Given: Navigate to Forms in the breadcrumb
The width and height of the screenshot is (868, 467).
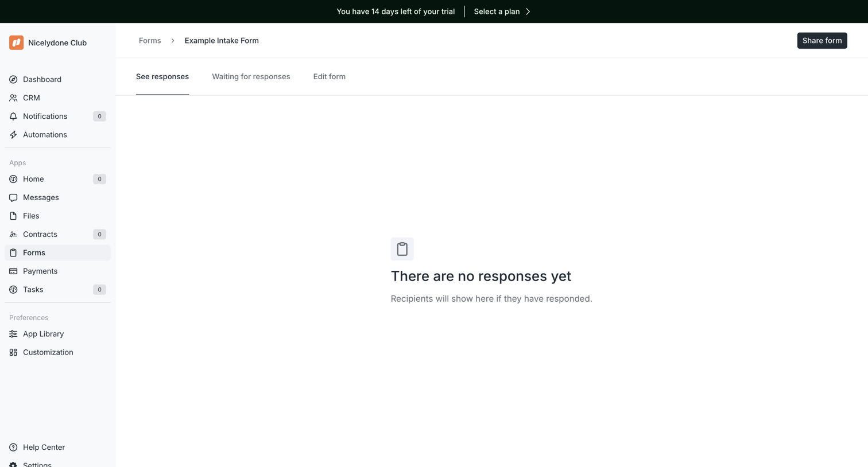Looking at the screenshot, I should pyautogui.click(x=150, y=41).
